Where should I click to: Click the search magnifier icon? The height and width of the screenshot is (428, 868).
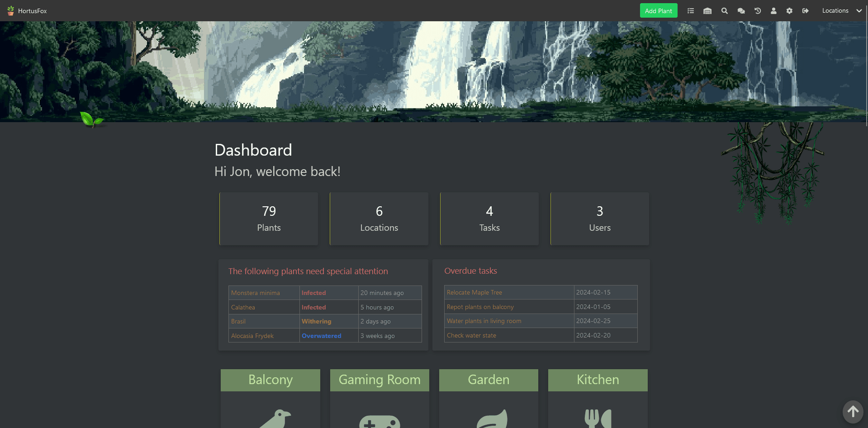point(724,10)
